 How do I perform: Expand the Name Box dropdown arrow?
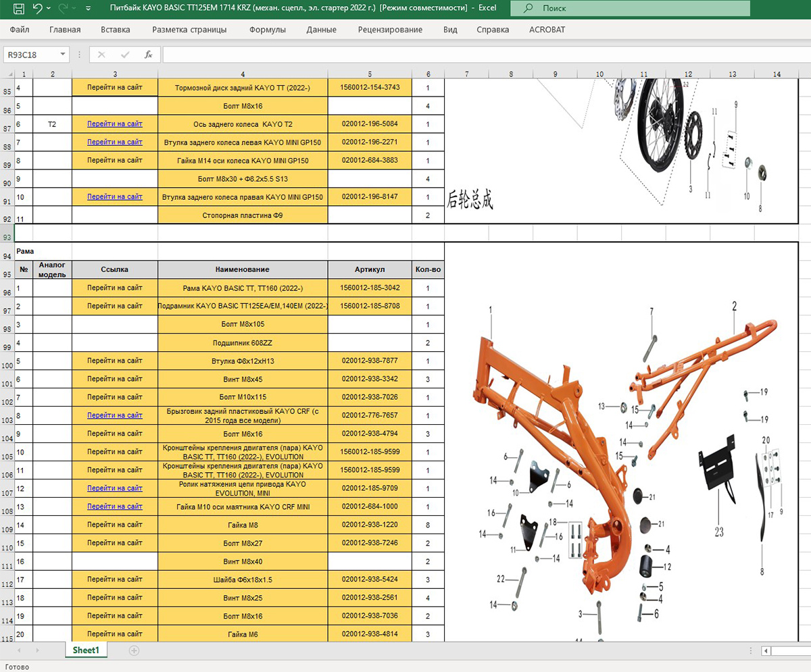[63, 54]
